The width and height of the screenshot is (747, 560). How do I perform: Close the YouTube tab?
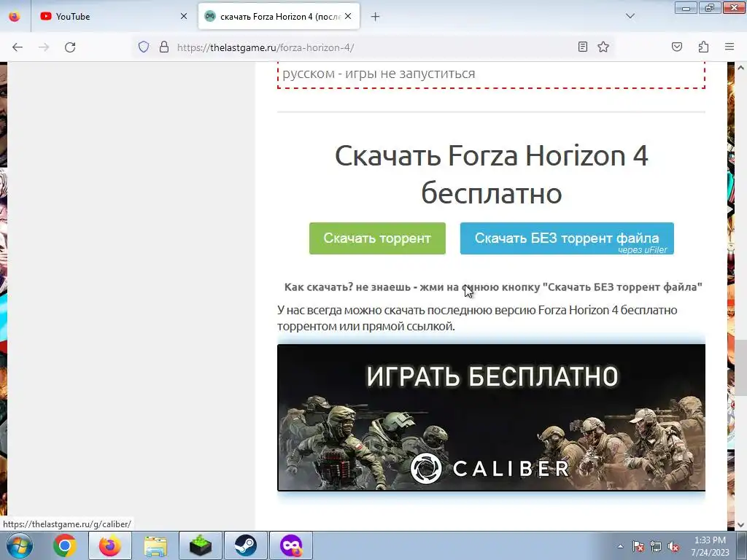point(184,16)
